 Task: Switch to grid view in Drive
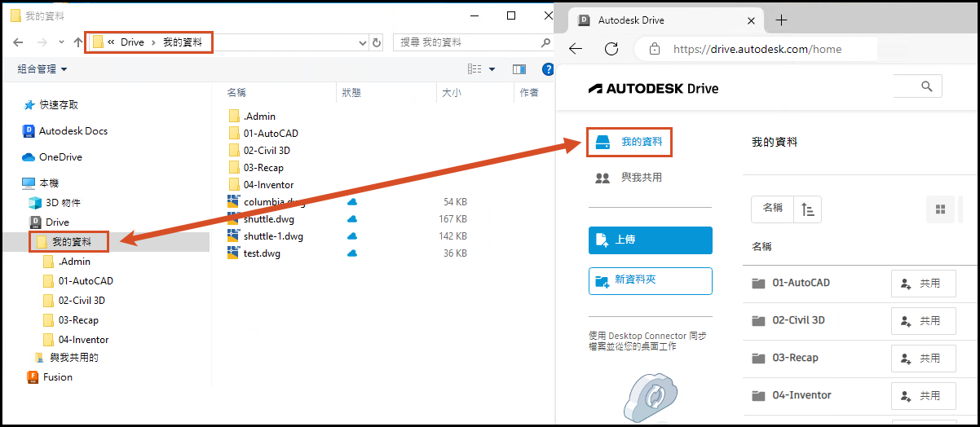940,209
